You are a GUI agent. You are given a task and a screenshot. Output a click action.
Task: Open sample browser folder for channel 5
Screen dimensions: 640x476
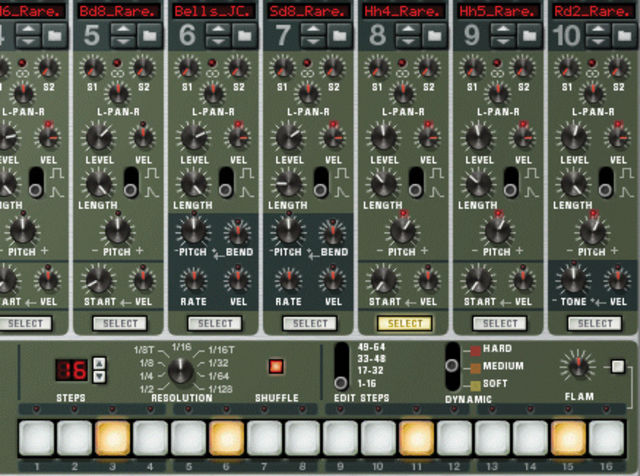point(150,36)
